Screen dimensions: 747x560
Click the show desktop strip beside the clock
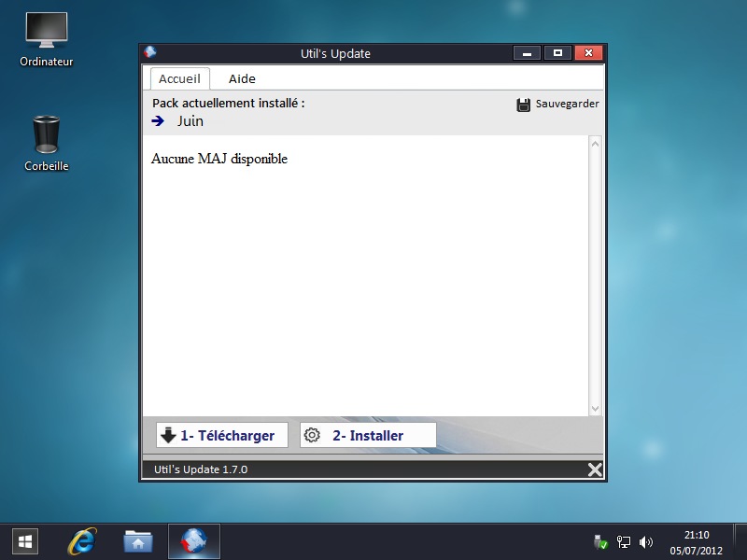pos(740,542)
